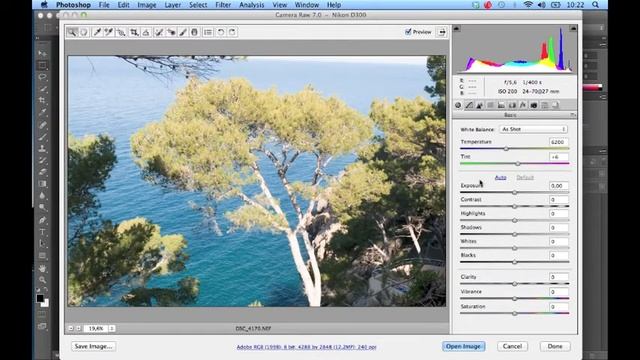Open Camera Raw preferences dialog icon
The width and height of the screenshot is (640, 360).
pos(208,32)
